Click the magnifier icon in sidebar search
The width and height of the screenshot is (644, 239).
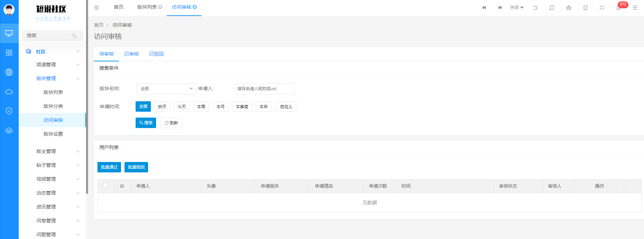click(x=74, y=35)
